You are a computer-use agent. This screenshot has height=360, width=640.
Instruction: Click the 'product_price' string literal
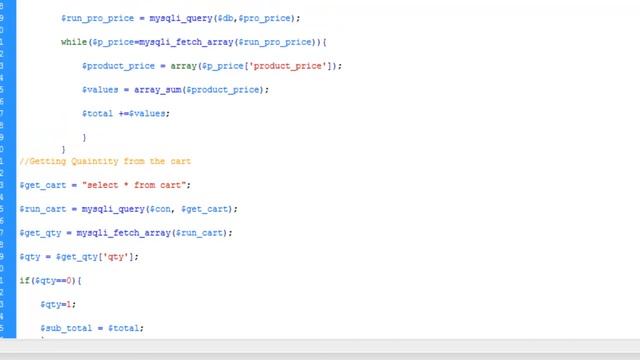click(x=288, y=66)
